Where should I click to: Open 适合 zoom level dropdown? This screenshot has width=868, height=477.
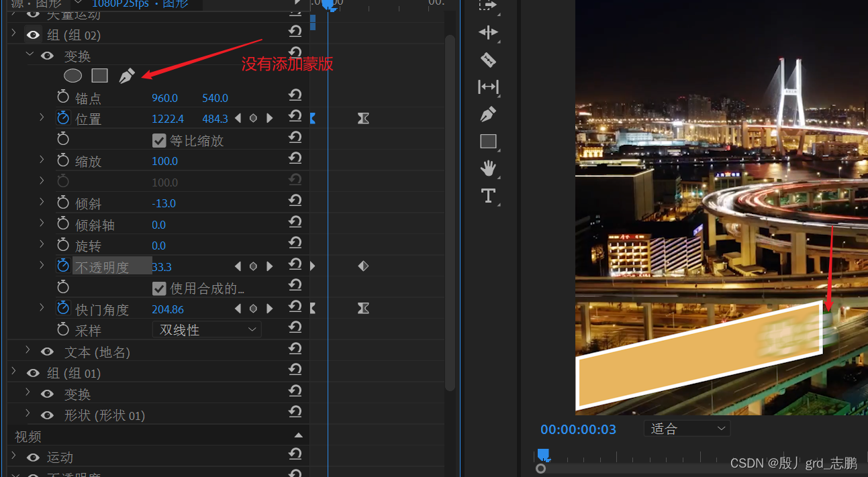687,429
